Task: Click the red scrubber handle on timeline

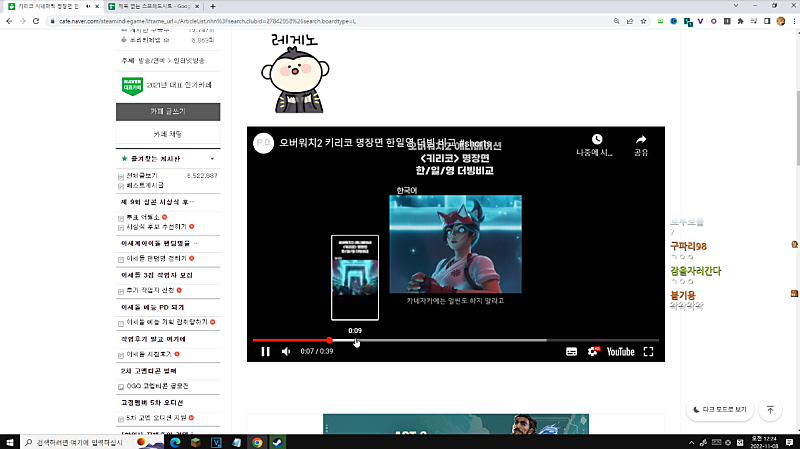Action: [x=330, y=340]
